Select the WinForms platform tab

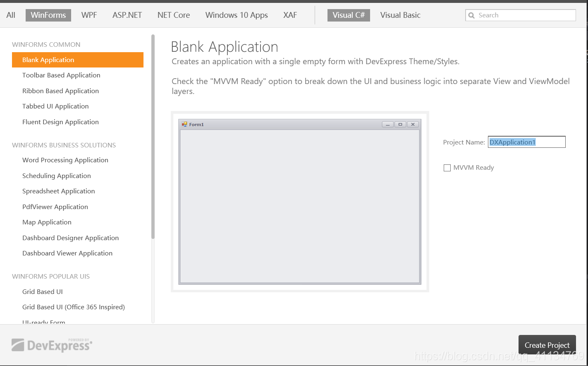coord(48,15)
